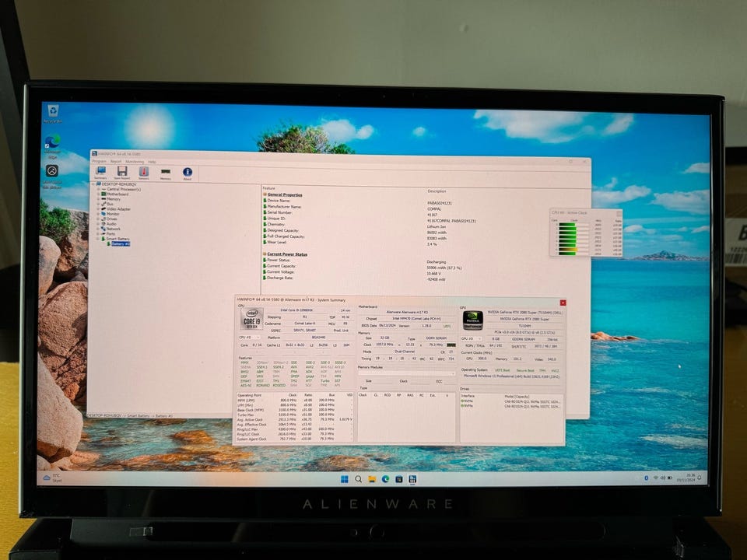
Task: Expand the Central Processor(s) node
Action: [x=98, y=189]
